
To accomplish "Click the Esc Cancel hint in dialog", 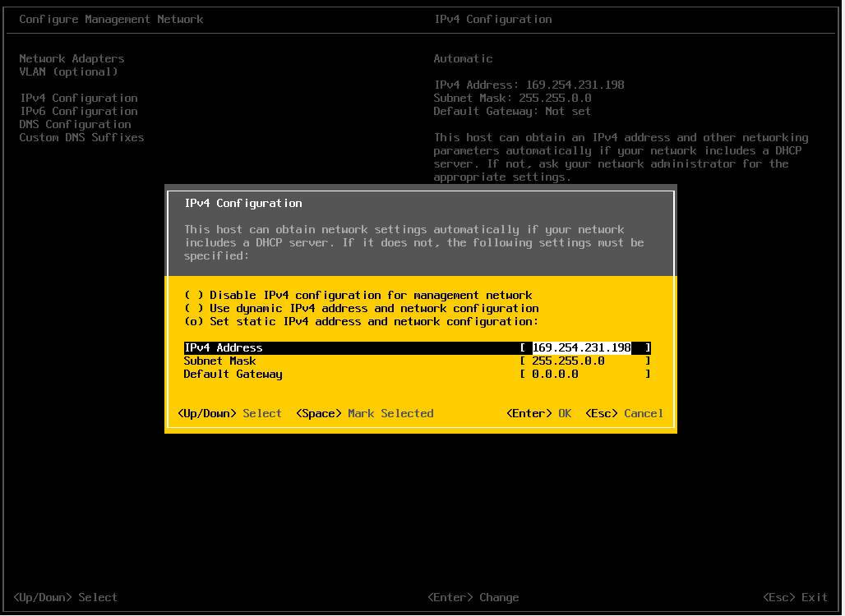I will click(624, 413).
